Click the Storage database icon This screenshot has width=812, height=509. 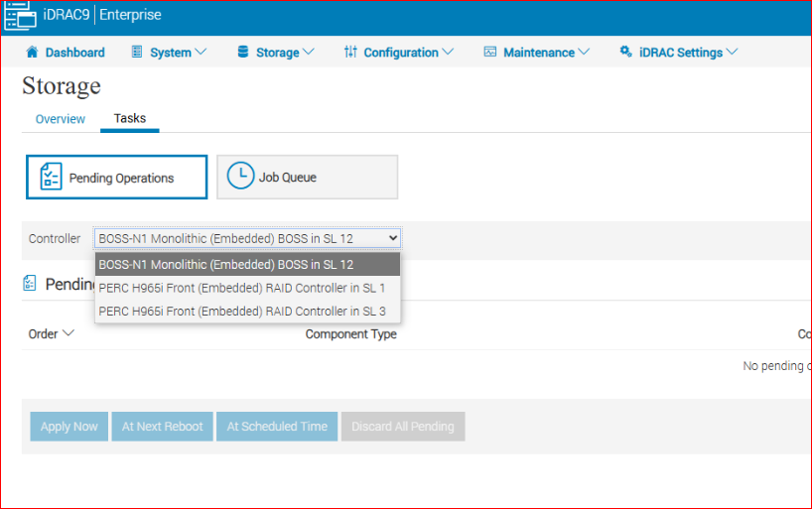(x=242, y=53)
